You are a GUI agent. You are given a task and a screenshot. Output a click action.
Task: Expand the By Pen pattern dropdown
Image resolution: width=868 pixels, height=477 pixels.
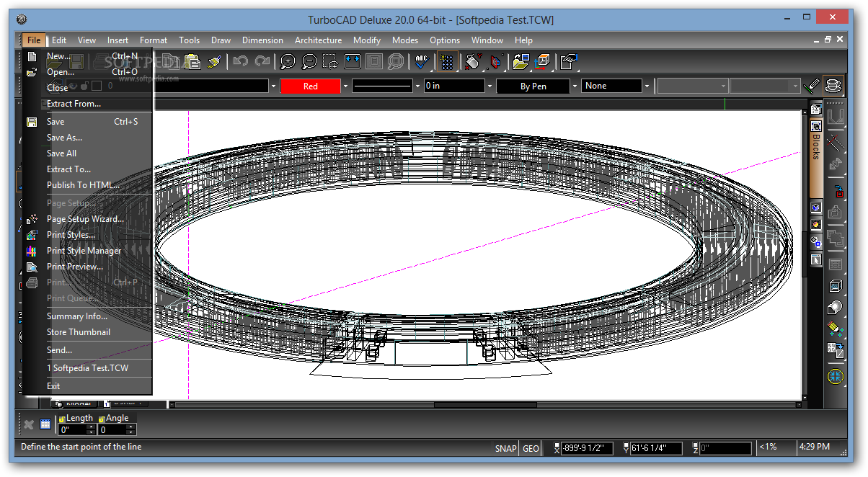click(573, 85)
